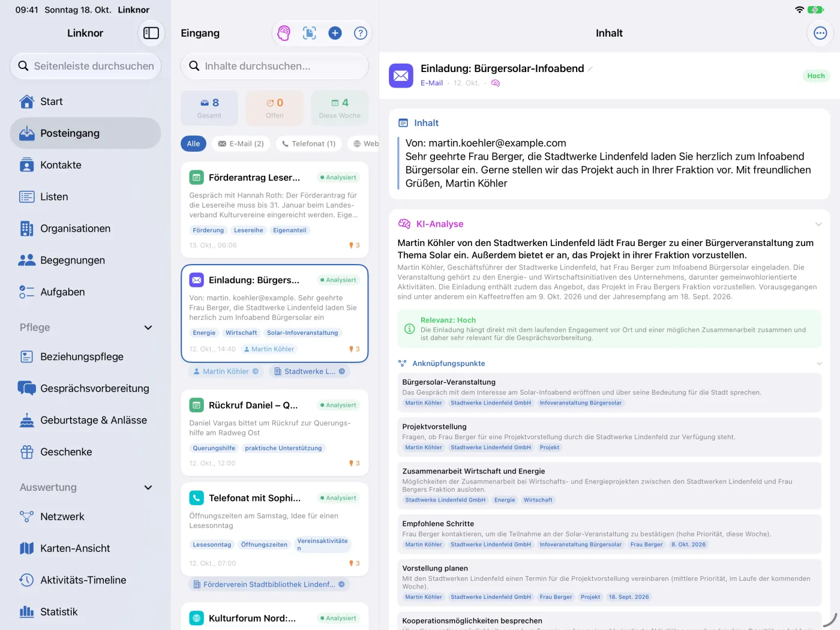Open Aktivitäts-Timeline
Screen dimensions: 840x630
[x=85, y=580]
